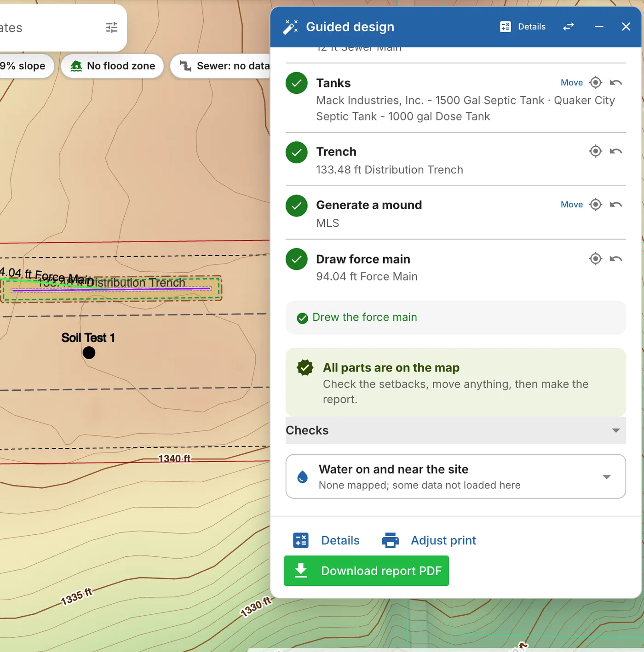
Task: Click the swap panel side arrows icon
Action: [x=569, y=27]
